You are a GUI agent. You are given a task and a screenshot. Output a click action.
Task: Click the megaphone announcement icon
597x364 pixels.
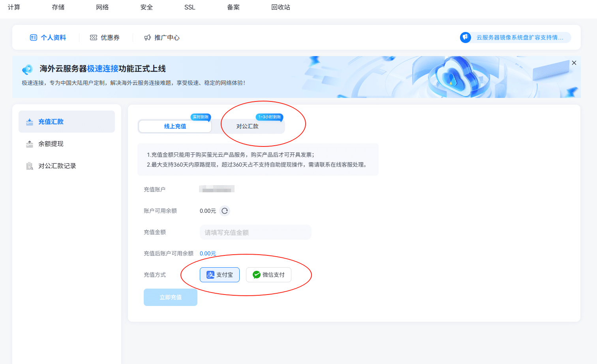(466, 38)
